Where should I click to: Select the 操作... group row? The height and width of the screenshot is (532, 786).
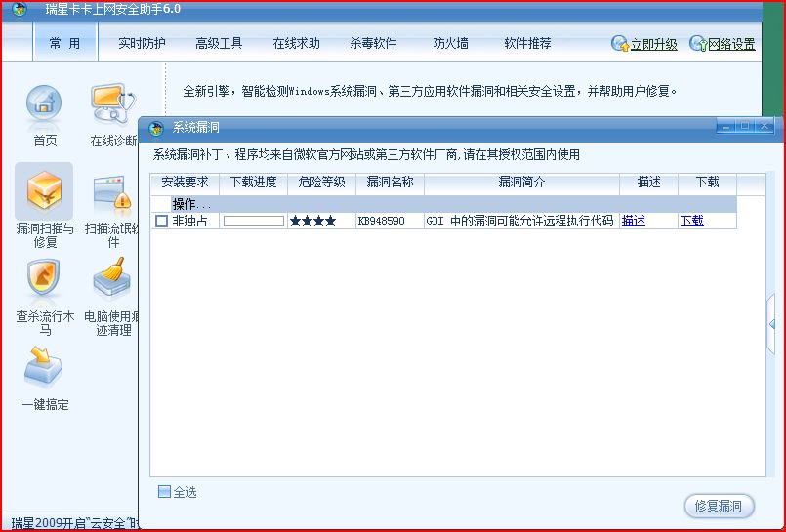pos(444,204)
